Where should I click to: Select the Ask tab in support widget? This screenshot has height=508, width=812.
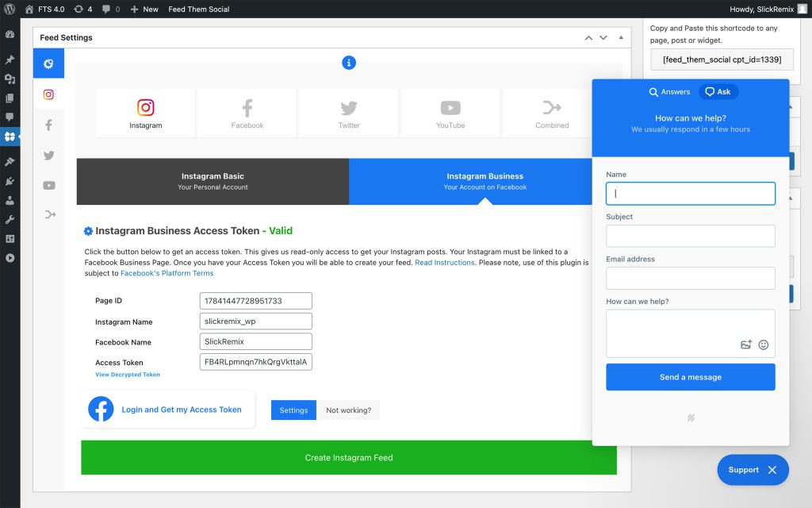coord(718,92)
